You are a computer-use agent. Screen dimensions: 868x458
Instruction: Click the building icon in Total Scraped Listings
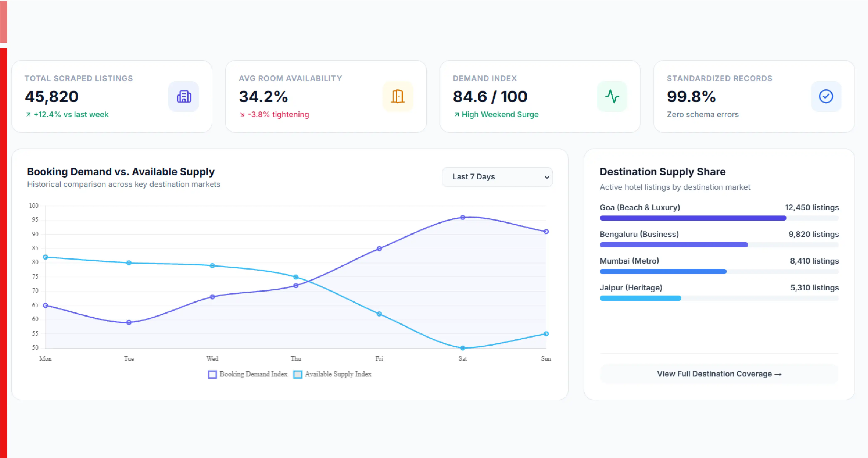tap(184, 96)
